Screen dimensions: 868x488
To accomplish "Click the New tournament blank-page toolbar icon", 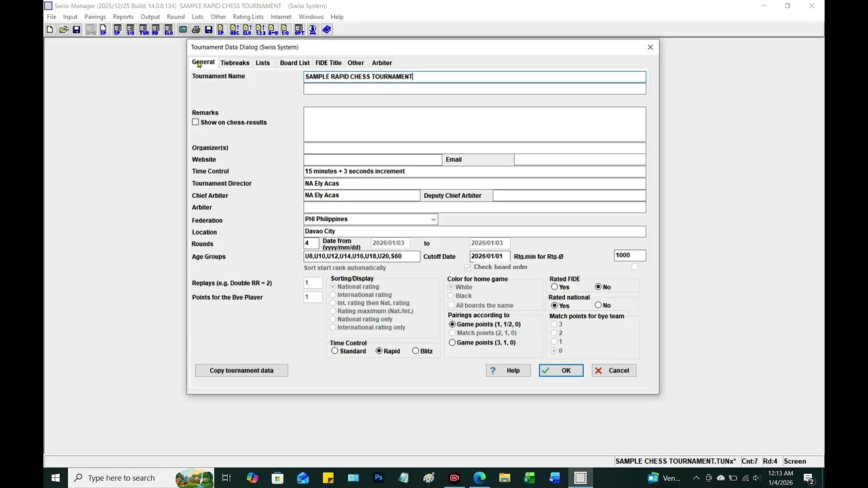I will pyautogui.click(x=50, y=29).
